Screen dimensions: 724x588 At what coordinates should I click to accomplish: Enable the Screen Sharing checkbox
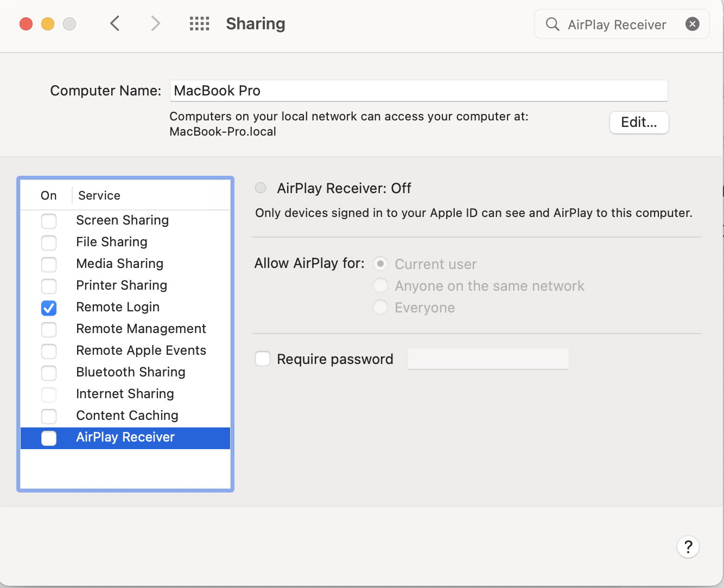49,221
